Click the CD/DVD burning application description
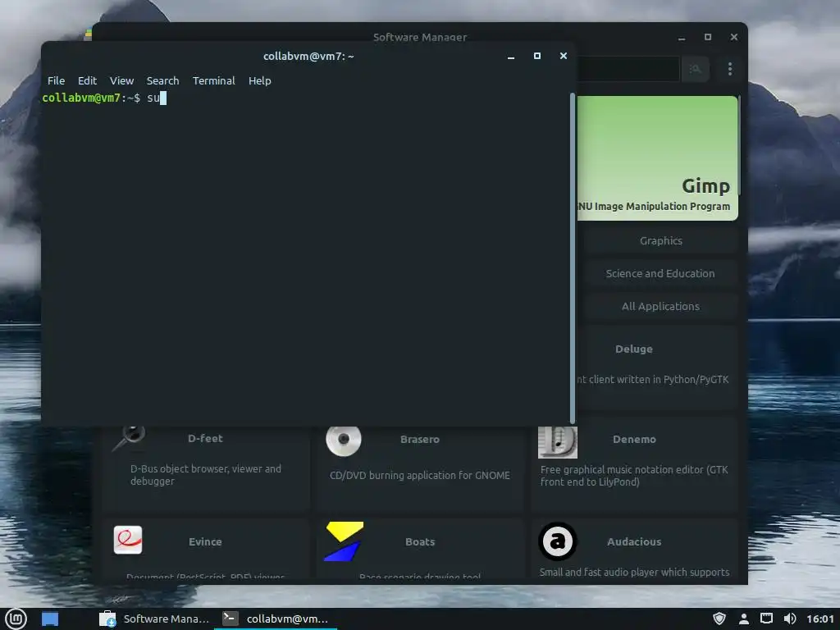 [420, 475]
